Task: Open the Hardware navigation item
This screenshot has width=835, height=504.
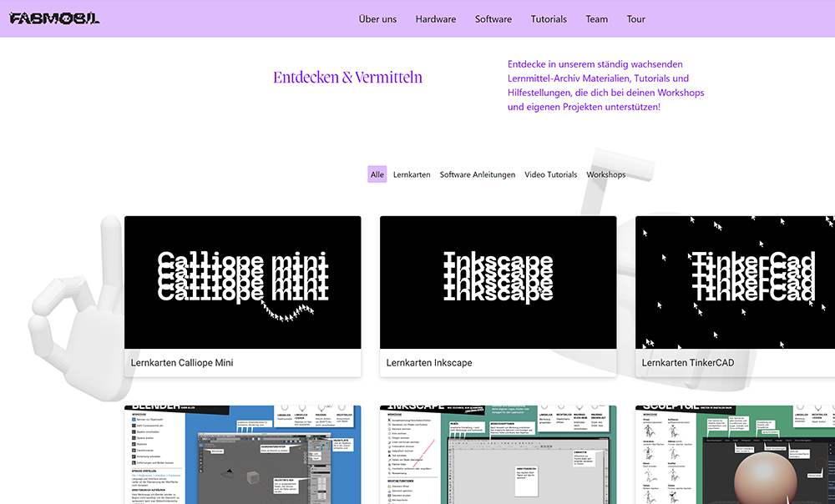Action: [x=436, y=19]
